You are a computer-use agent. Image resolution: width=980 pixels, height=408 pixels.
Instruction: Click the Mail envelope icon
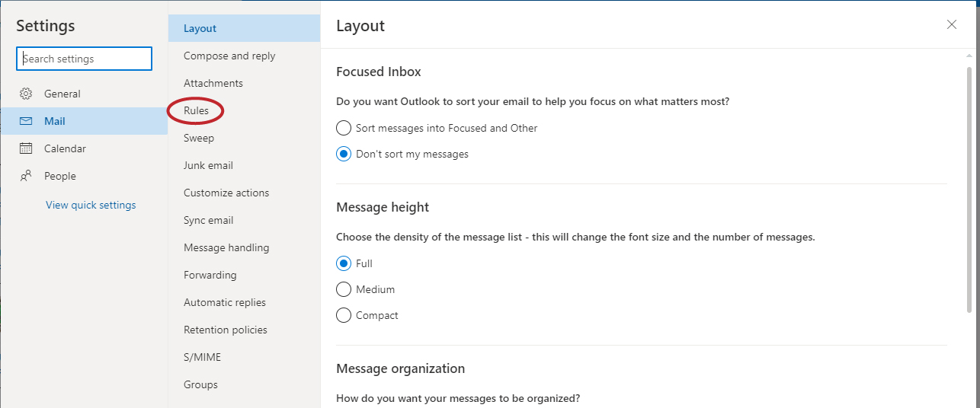coord(26,121)
